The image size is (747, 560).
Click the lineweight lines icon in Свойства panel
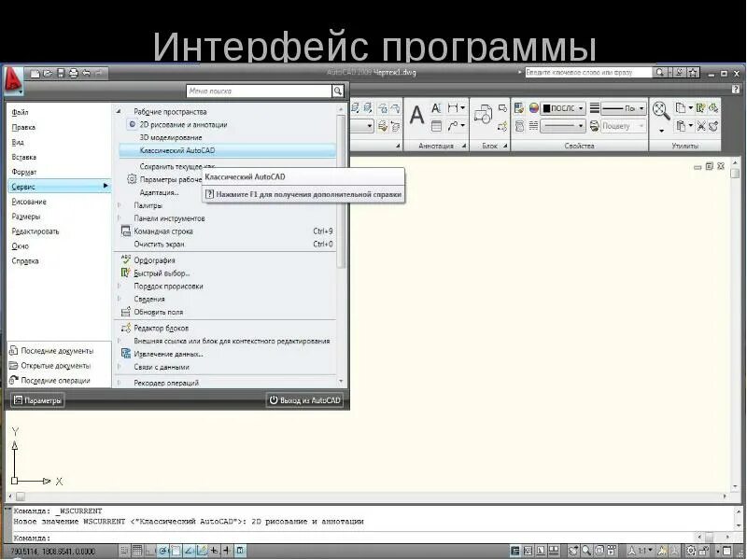(x=594, y=108)
